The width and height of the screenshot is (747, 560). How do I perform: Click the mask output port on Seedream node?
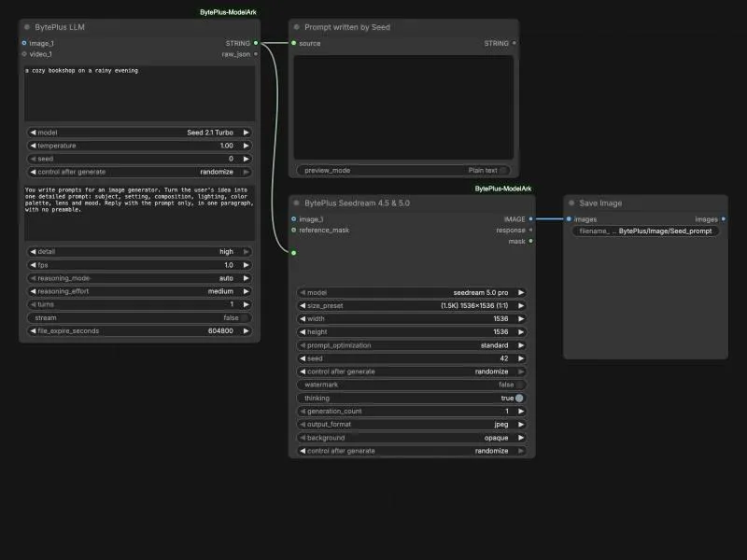tap(530, 241)
